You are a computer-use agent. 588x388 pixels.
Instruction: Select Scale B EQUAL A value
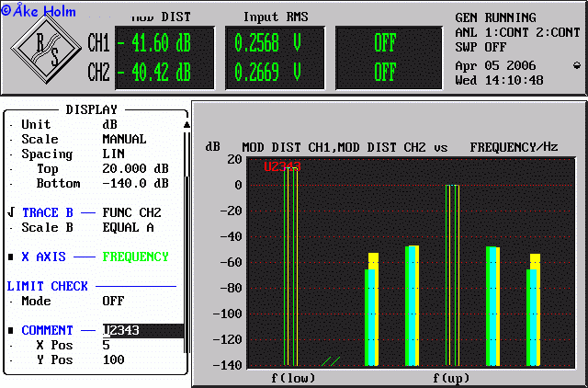[x=128, y=227]
